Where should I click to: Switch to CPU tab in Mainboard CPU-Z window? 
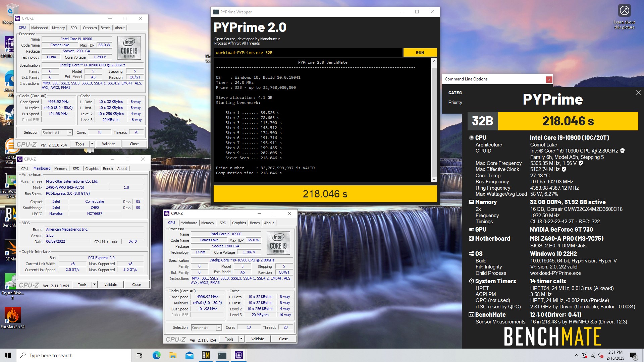pos(25,169)
